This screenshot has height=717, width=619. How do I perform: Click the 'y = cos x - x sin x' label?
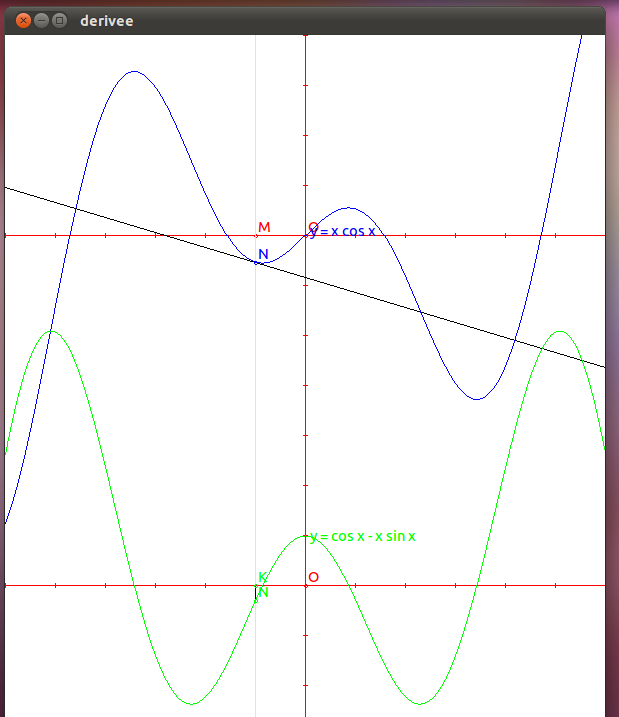coord(363,536)
